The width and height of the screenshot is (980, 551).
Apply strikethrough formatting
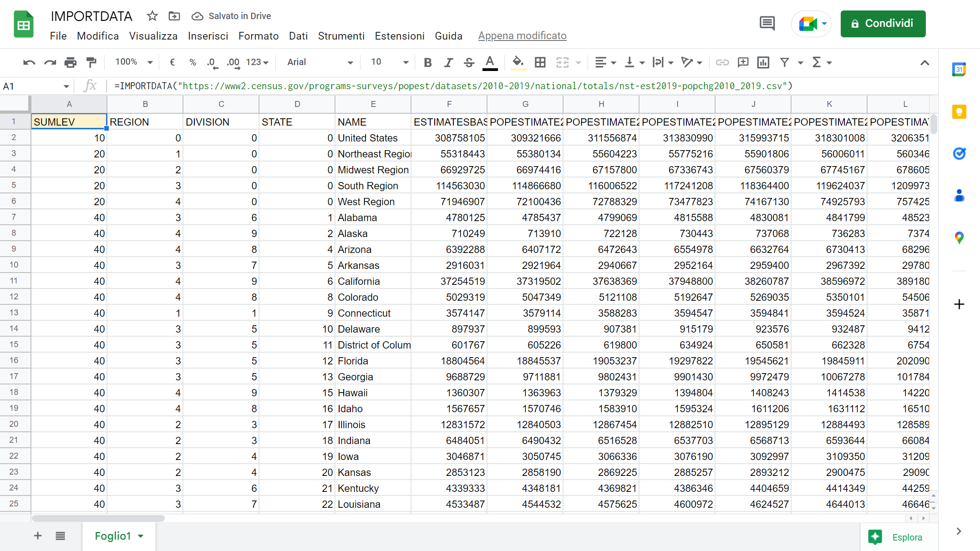coord(469,62)
